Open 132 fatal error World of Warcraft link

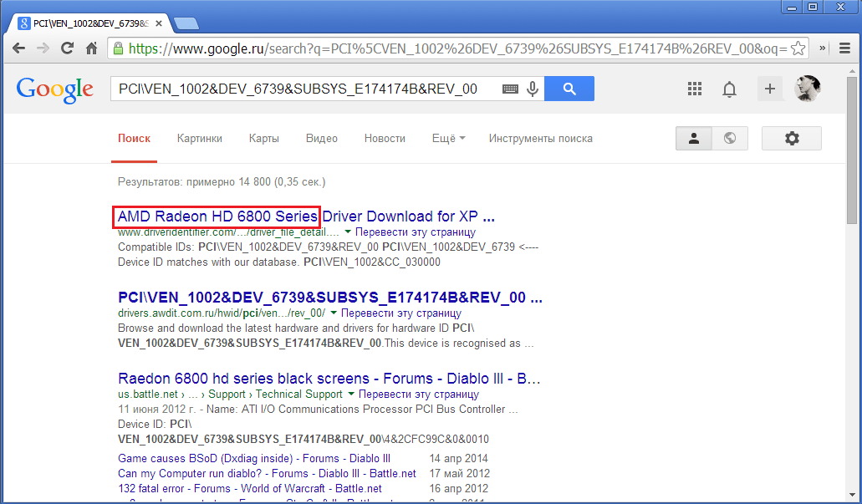point(250,488)
